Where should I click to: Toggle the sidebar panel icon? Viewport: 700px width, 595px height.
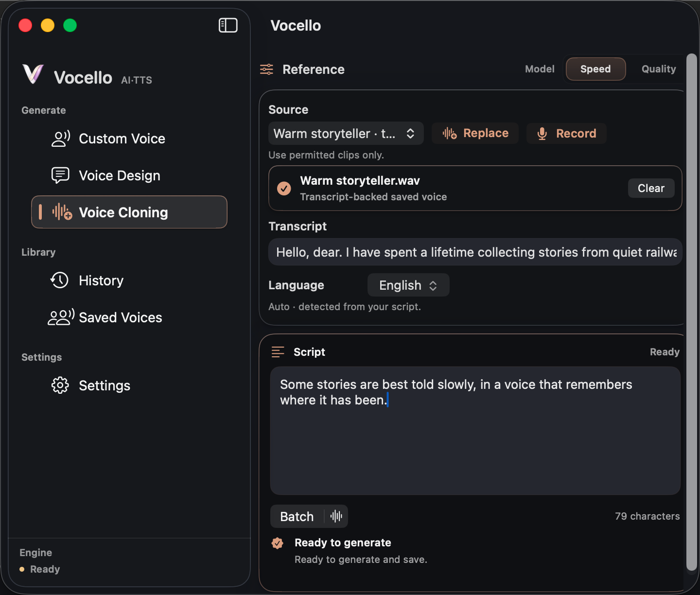(x=228, y=25)
